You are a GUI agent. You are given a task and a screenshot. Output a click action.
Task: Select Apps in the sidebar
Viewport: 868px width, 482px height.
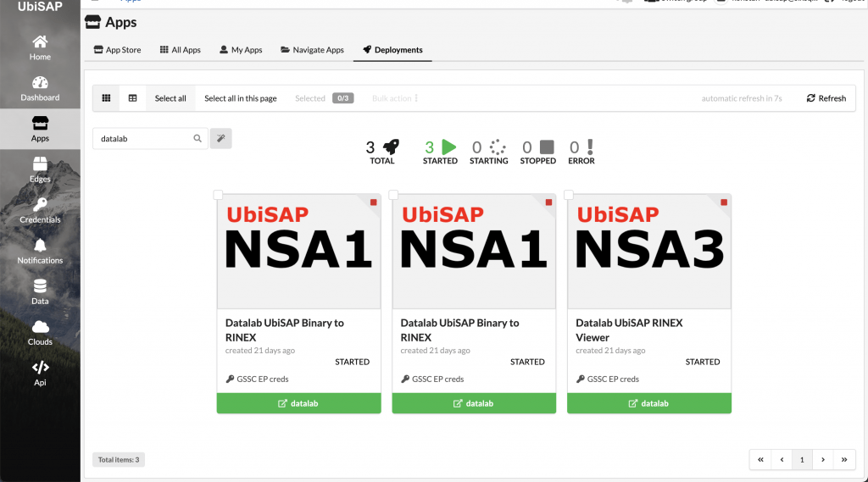40,129
